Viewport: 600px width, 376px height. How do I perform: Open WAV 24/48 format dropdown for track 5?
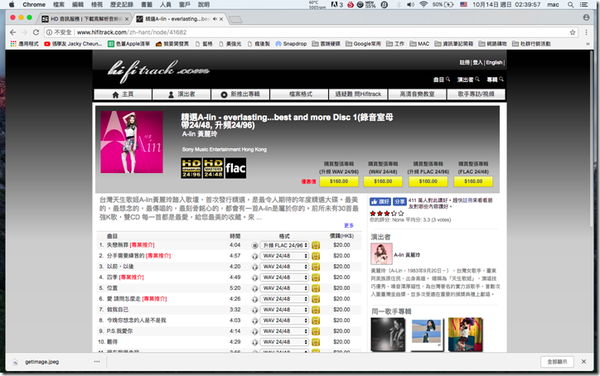[284, 288]
